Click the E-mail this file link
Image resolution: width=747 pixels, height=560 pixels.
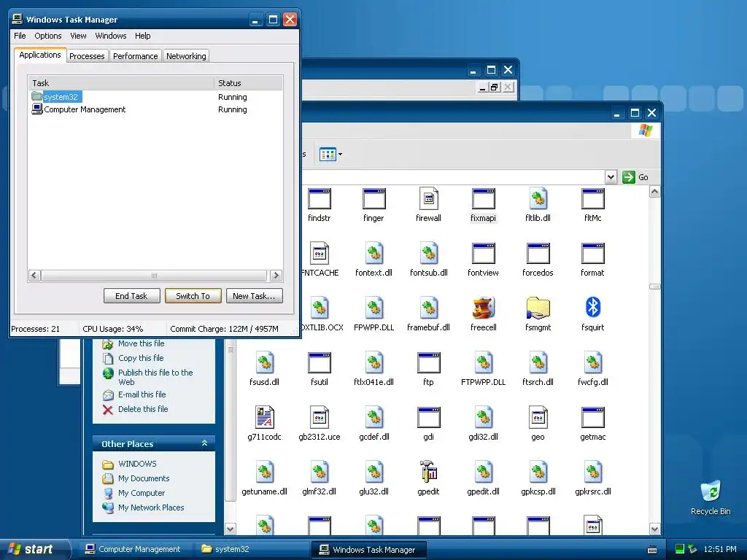[x=142, y=394]
